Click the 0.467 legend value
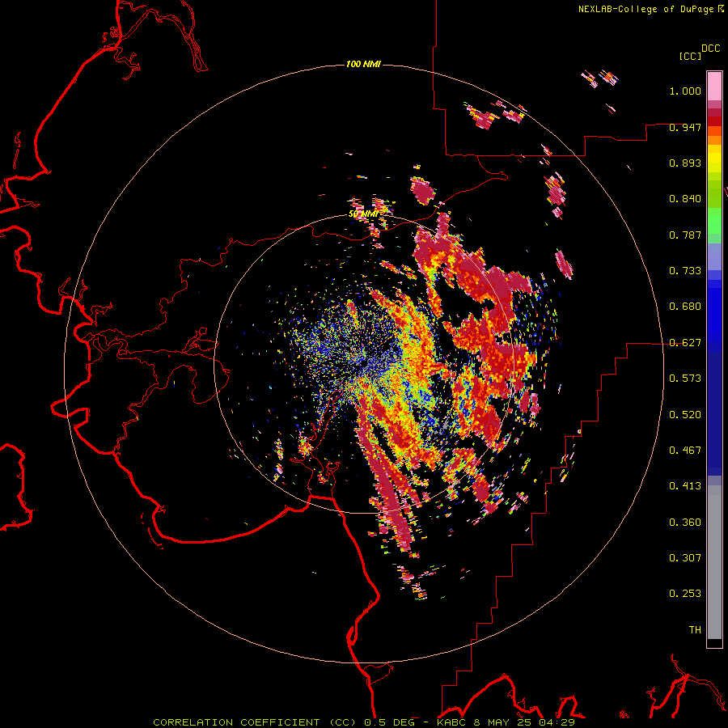Screen dimensions: 728x728 [685, 451]
